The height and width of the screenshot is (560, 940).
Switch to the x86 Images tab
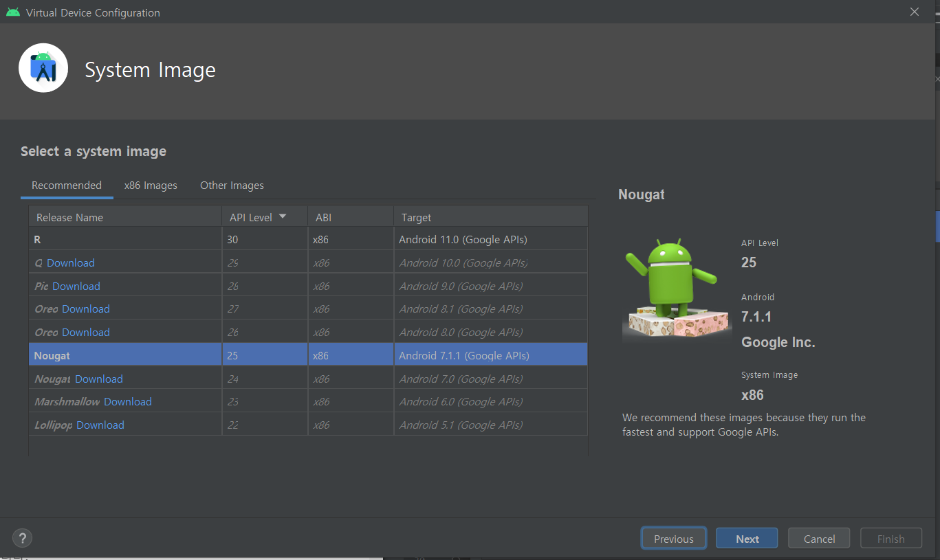151,186
